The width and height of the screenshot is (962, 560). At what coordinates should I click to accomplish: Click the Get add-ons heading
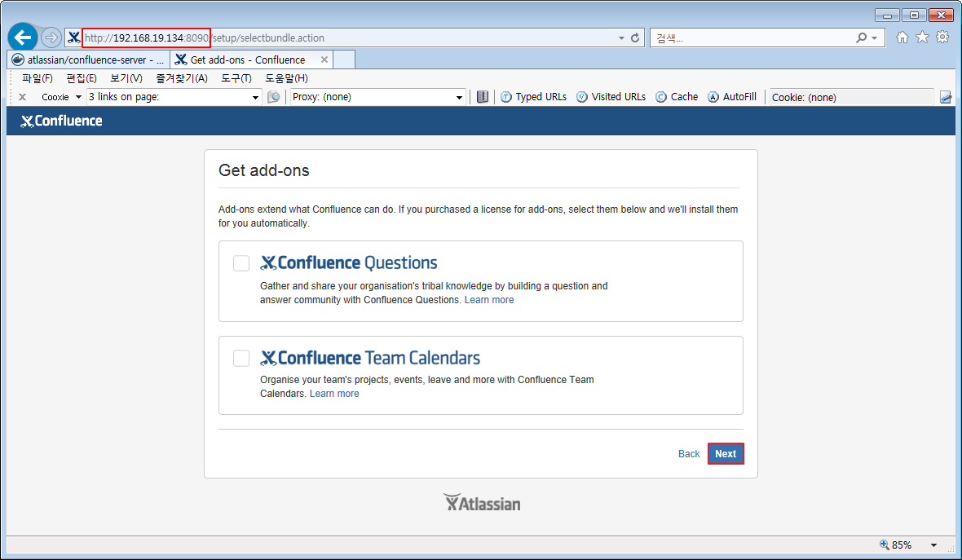(264, 170)
